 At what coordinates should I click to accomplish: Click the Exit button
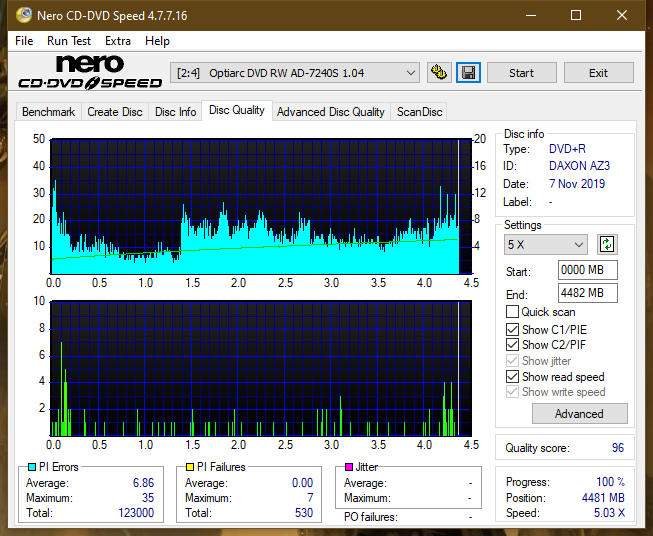point(598,73)
